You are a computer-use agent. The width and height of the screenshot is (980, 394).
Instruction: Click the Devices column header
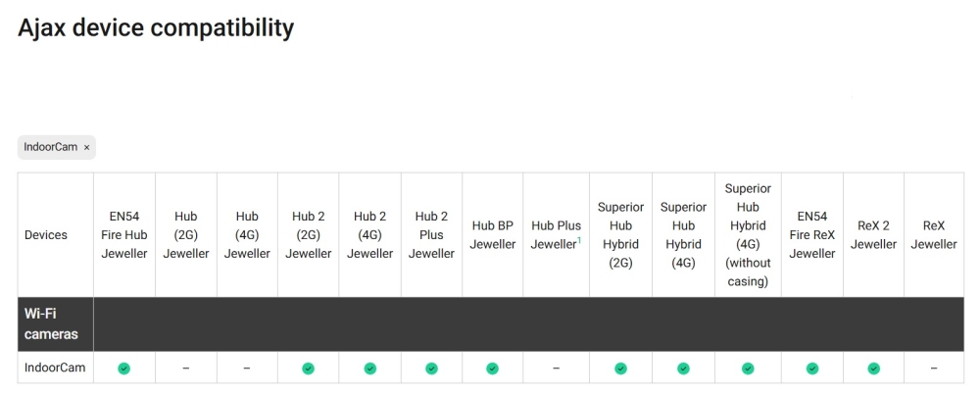pos(46,235)
